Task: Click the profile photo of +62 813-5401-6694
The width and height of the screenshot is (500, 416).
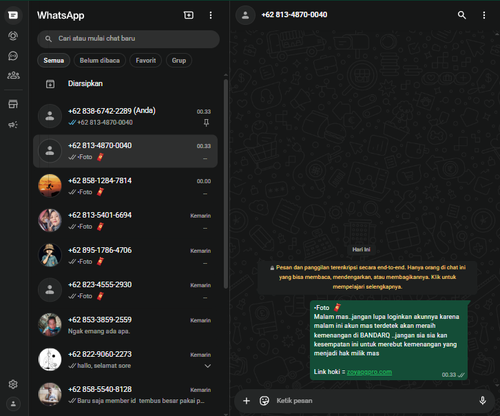Action: (50, 220)
